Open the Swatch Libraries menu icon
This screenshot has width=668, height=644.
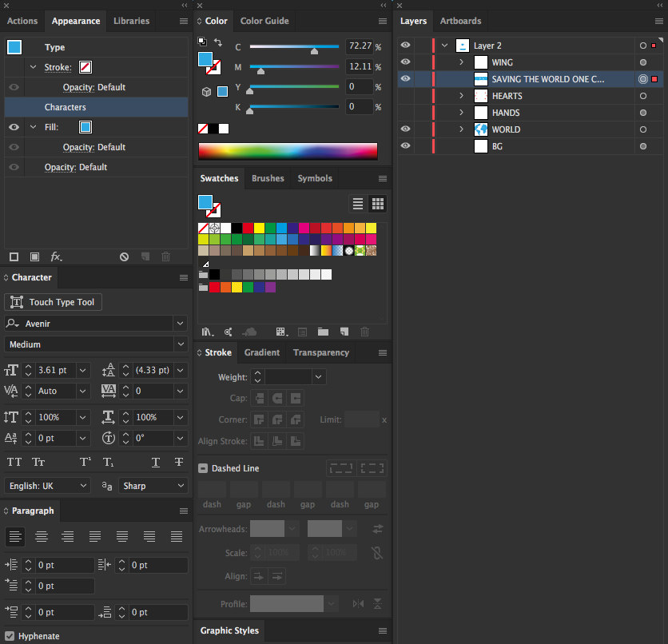point(207,332)
